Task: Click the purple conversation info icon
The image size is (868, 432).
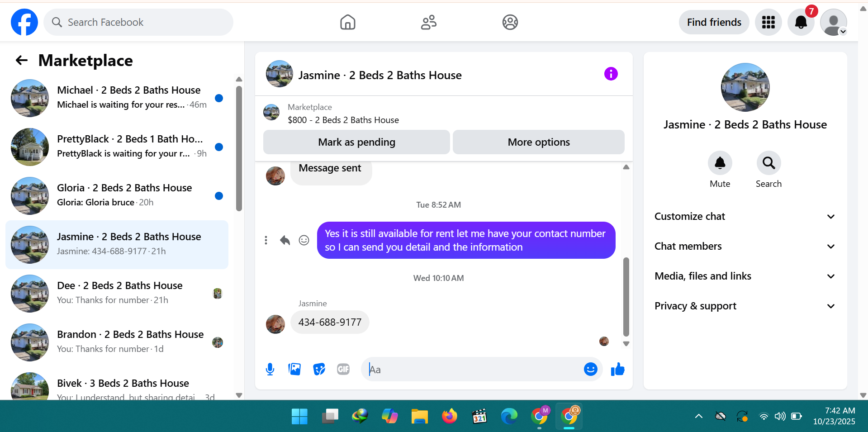Action: pyautogui.click(x=611, y=74)
